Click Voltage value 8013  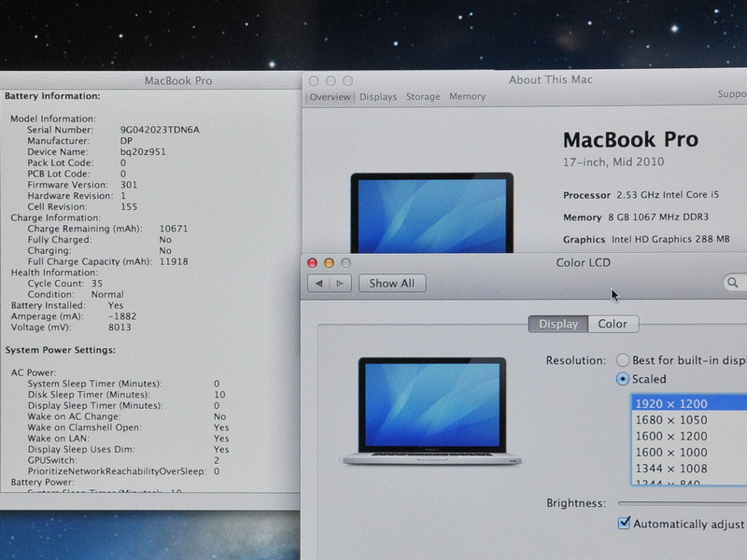pyautogui.click(x=120, y=328)
